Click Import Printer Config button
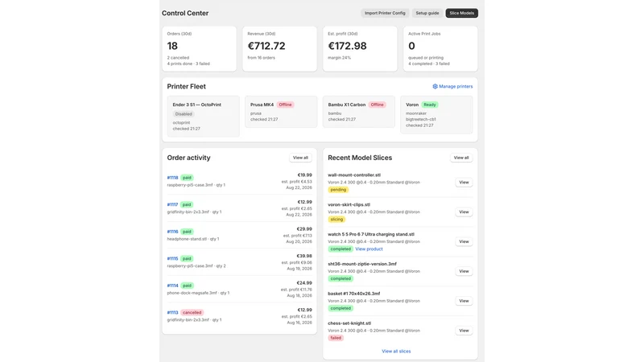Image resolution: width=644 pixels, height=362 pixels. [385, 13]
